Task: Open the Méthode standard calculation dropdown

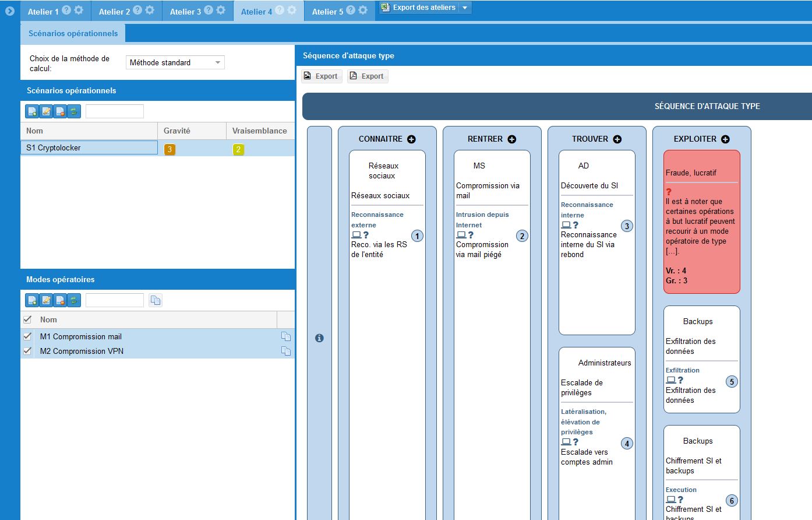Action: (x=175, y=62)
